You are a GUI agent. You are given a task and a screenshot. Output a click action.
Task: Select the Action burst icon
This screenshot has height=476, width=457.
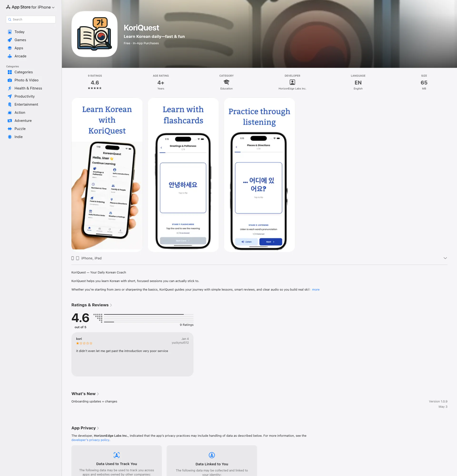(10, 112)
